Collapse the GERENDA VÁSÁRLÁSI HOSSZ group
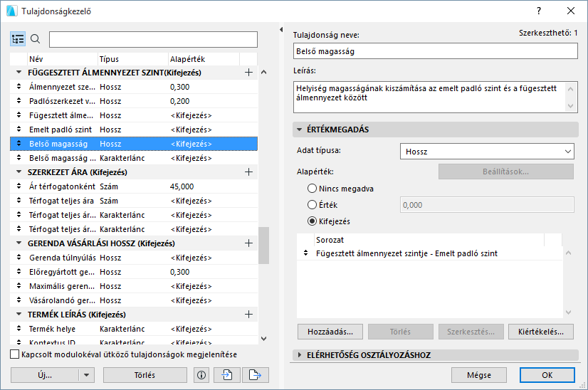The image size is (588, 390). pyautogui.click(x=19, y=243)
